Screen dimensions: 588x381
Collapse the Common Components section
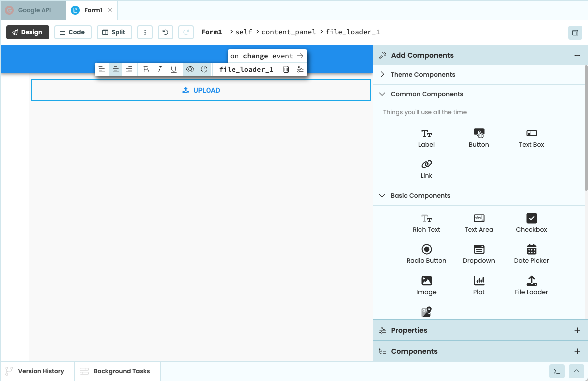(x=428, y=94)
